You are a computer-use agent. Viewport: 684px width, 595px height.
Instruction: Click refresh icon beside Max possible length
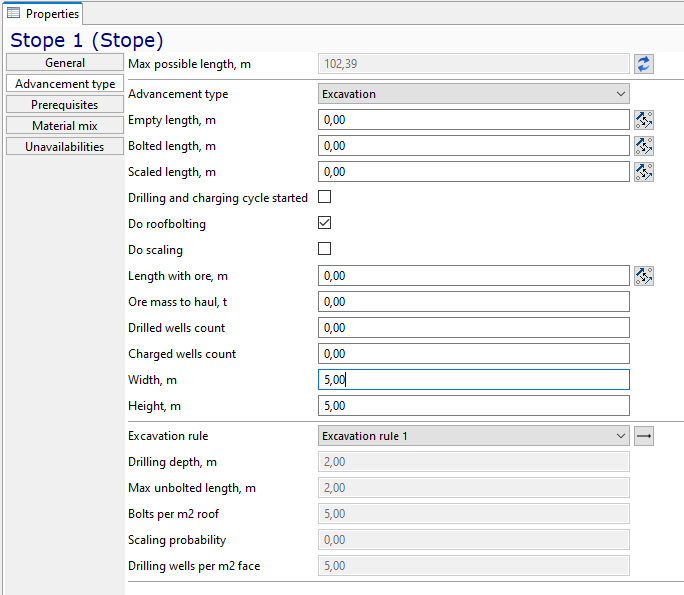click(x=643, y=64)
